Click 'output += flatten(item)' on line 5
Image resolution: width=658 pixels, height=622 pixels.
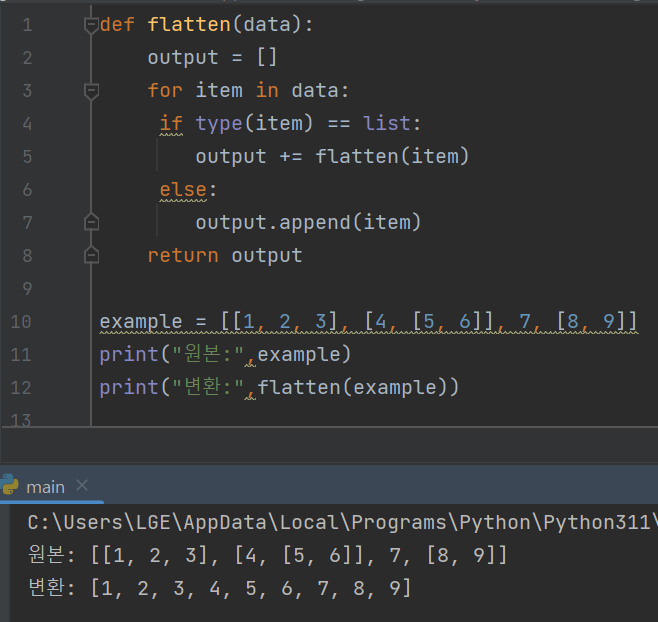pyautogui.click(x=332, y=156)
